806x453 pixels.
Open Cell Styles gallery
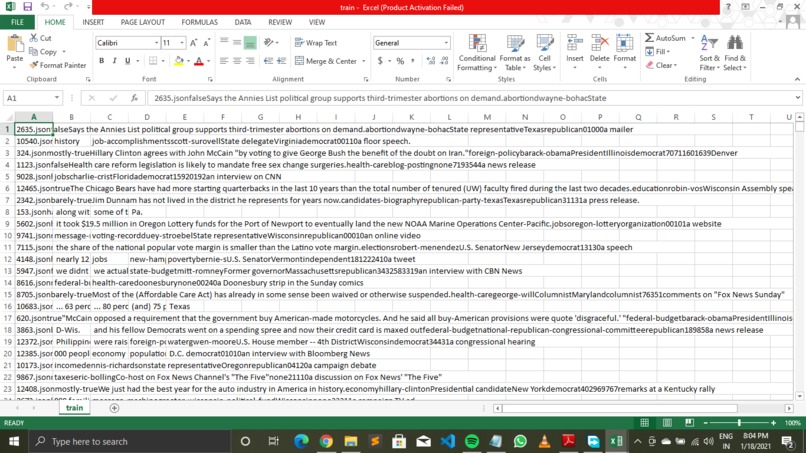tap(544, 53)
